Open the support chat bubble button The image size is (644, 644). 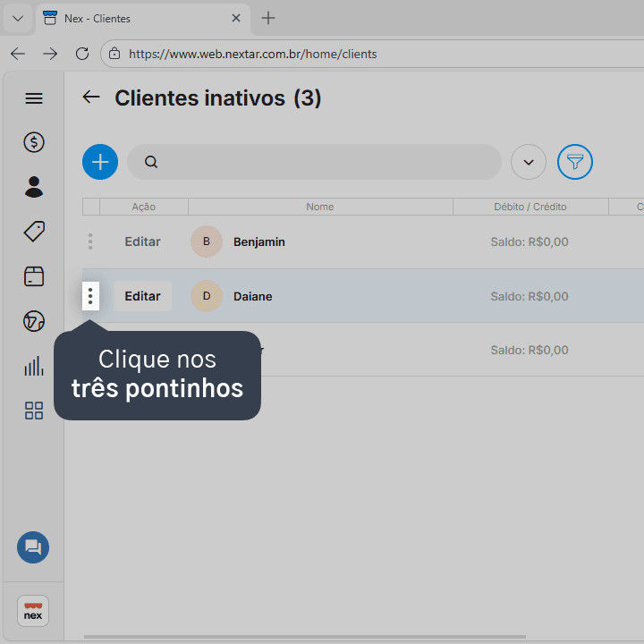coord(33,547)
